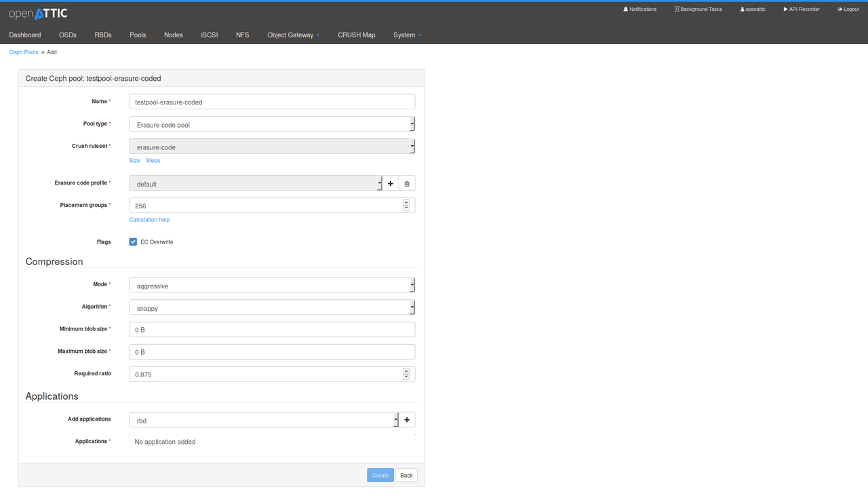Go to Dashboard
This screenshot has width=868, height=496.
pyautogui.click(x=25, y=35)
